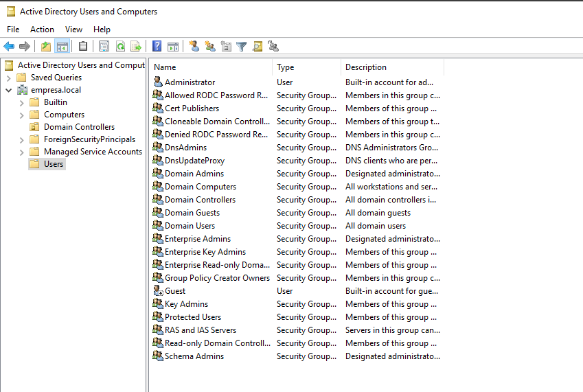Sort by the Name column header
The height and width of the screenshot is (392, 583).
(212, 67)
